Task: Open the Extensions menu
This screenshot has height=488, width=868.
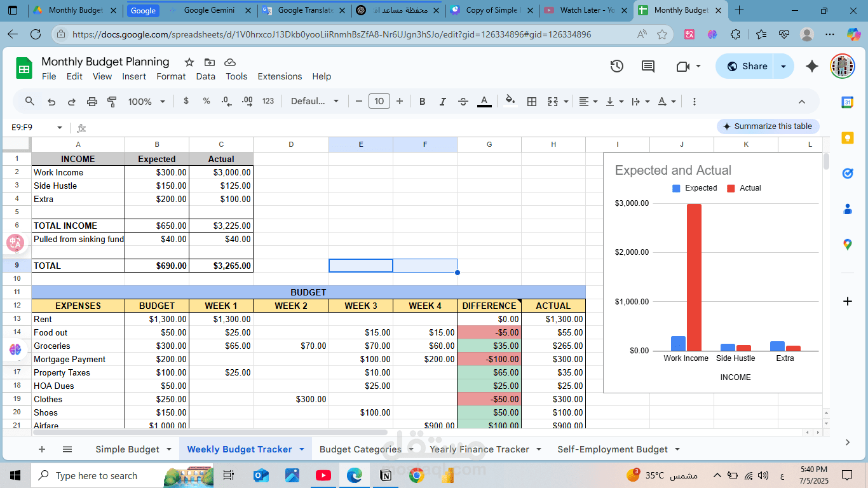Action: [x=280, y=76]
